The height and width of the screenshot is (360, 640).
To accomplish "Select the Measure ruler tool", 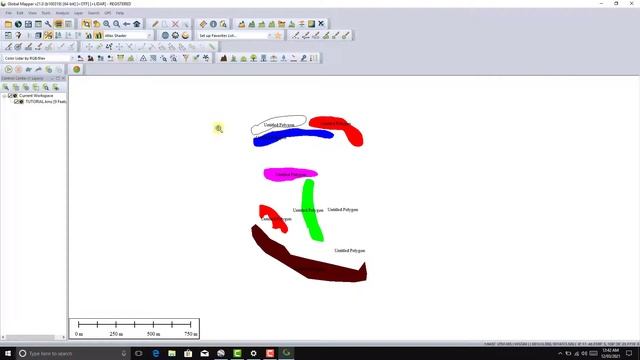I will 203,24.
